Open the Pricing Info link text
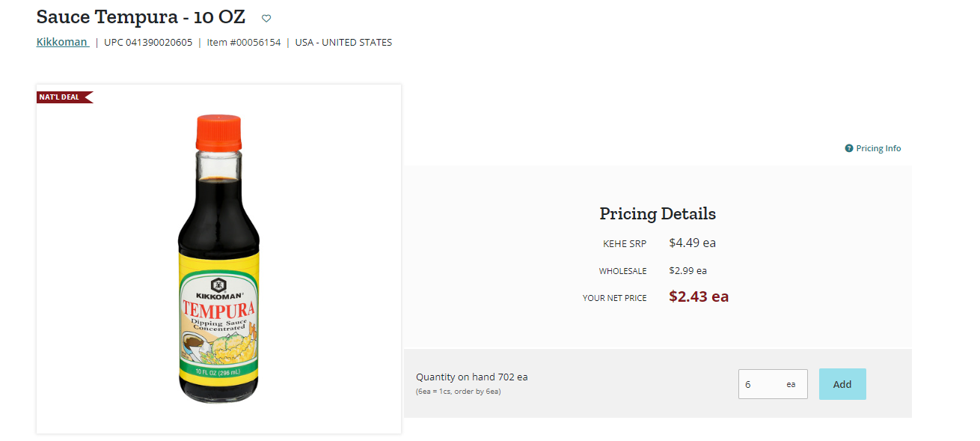980x441 pixels. 878,148
